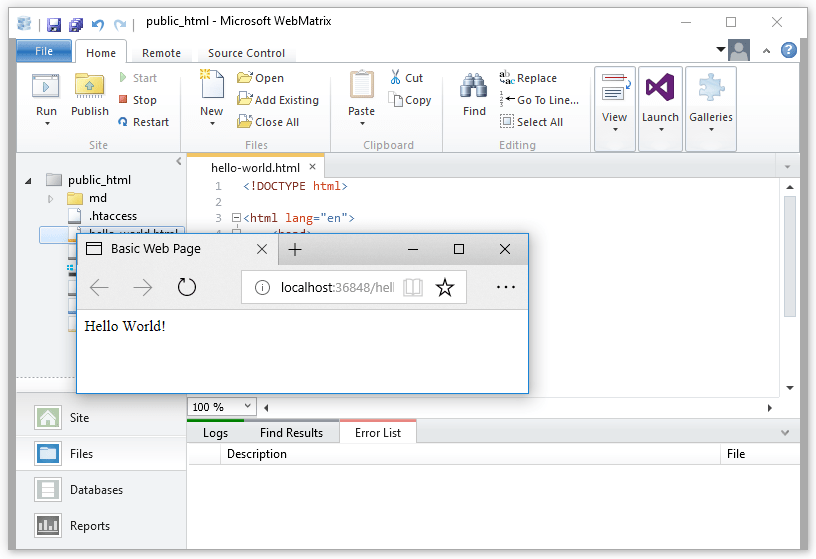816x559 pixels.
Task: Open Find binoculars tool
Action: click(x=474, y=86)
